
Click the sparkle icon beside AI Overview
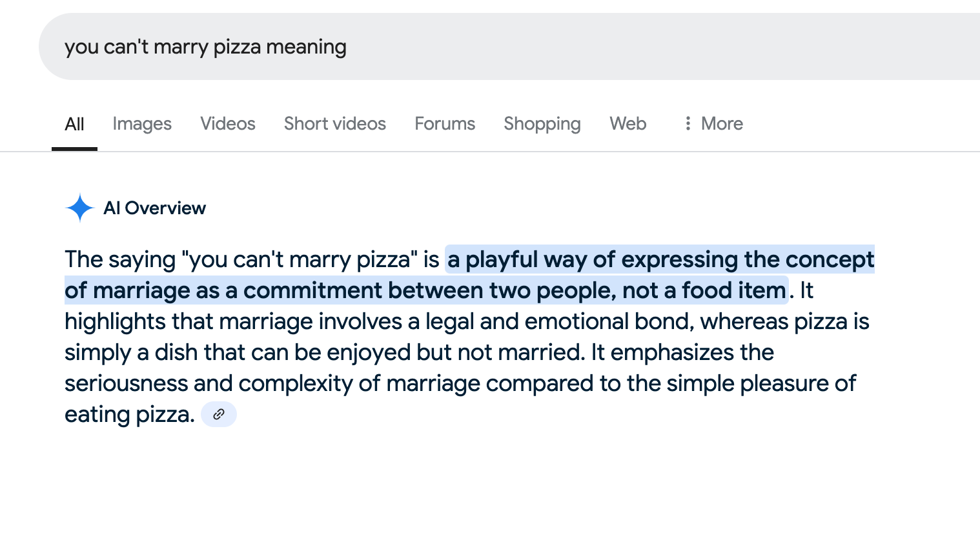pyautogui.click(x=80, y=208)
